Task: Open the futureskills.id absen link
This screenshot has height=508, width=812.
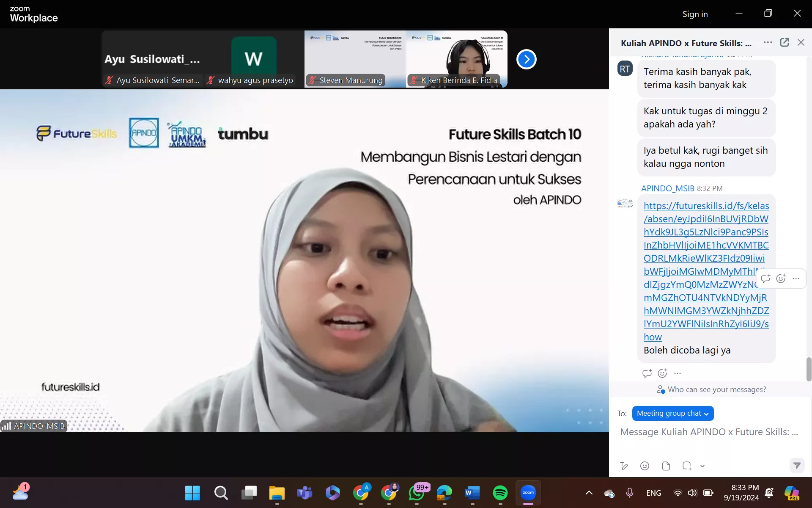Action: pyautogui.click(x=706, y=271)
